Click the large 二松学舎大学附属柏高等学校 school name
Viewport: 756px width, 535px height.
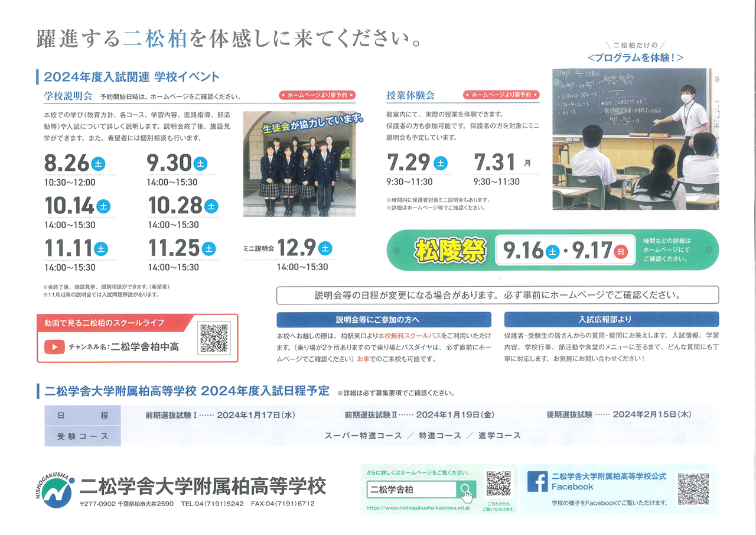click(x=203, y=486)
